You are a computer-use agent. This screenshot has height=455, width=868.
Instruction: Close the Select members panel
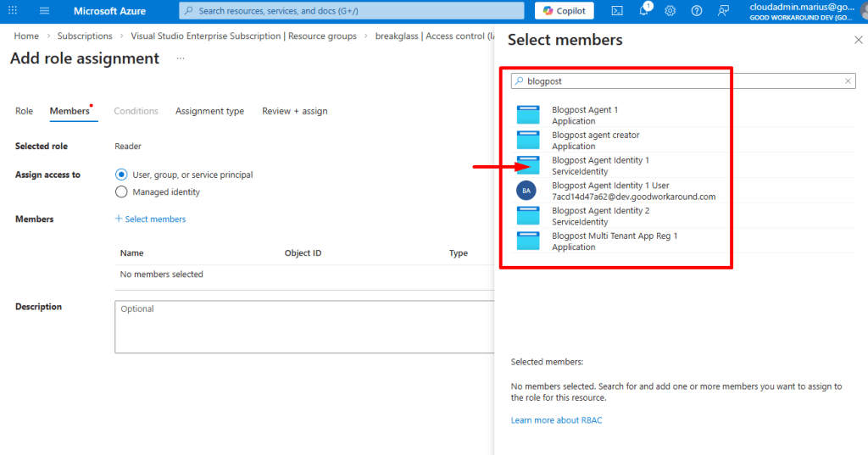pyautogui.click(x=858, y=40)
